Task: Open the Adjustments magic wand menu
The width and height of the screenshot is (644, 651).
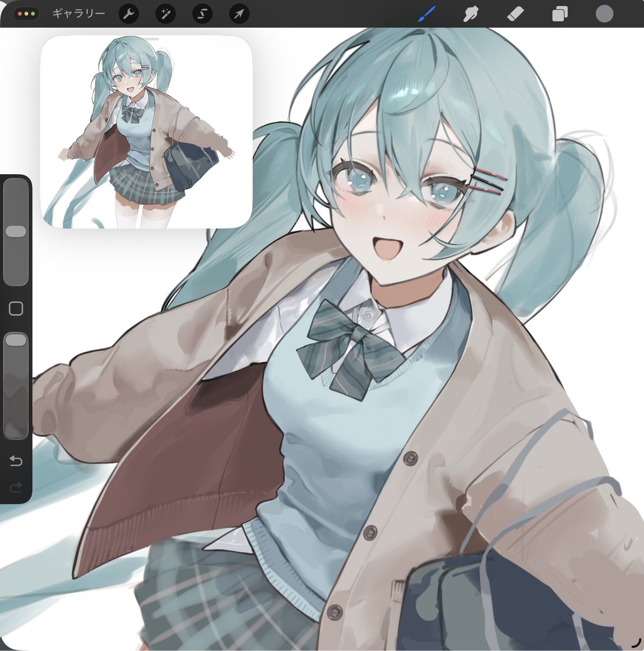Action: [x=165, y=14]
